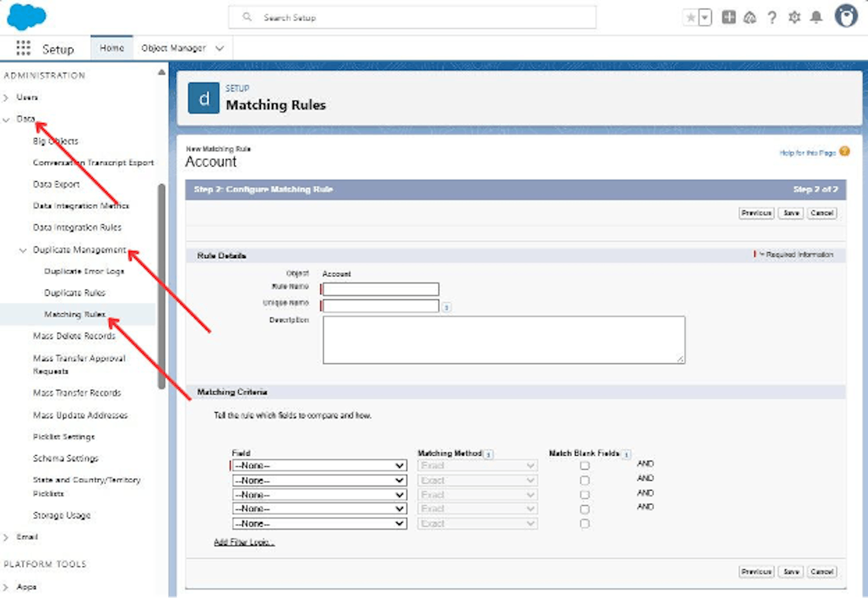Image resolution: width=868 pixels, height=598 pixels.
Task: Check the third Match Blank Fields checkbox
Action: [585, 494]
